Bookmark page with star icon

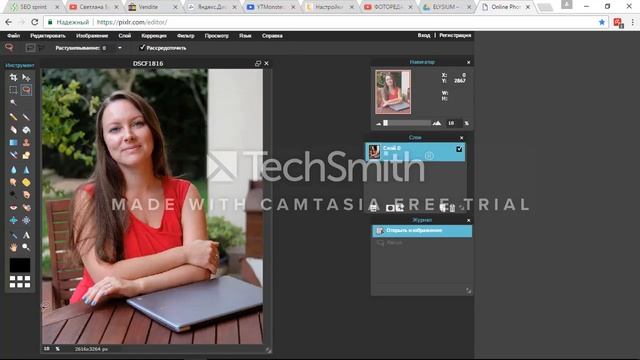click(x=602, y=22)
